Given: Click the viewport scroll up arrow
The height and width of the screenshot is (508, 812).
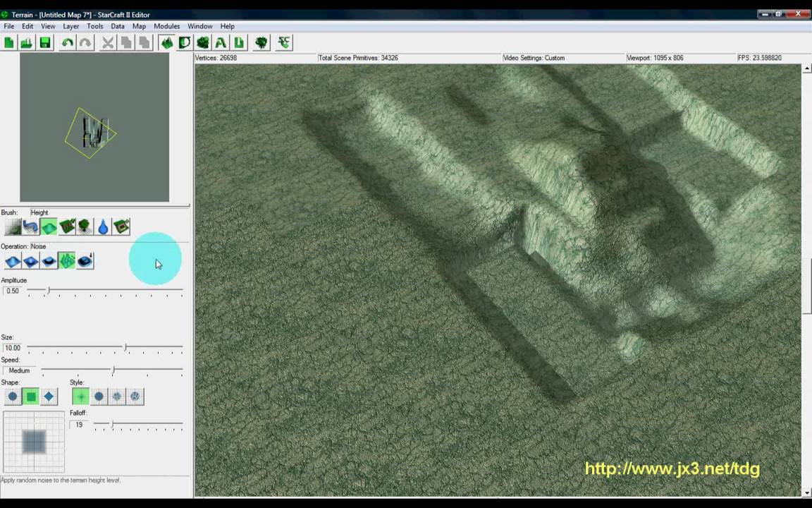Looking at the screenshot, I should 807,68.
